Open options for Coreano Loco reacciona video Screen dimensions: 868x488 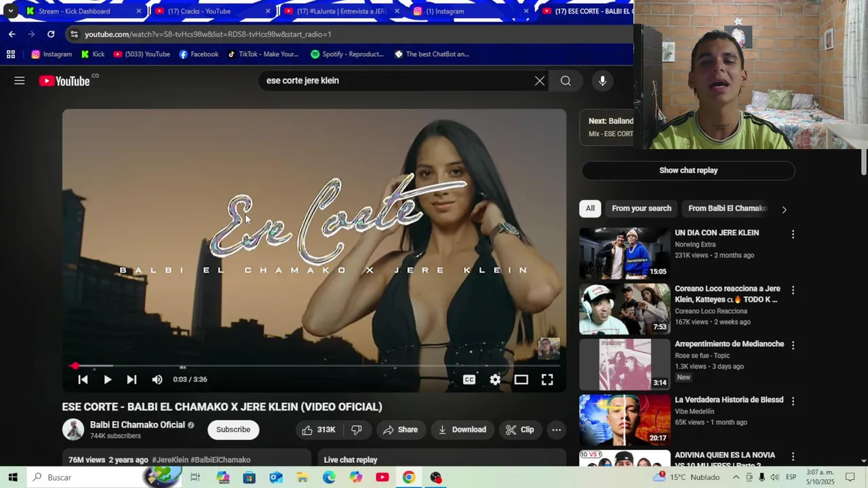click(x=793, y=290)
